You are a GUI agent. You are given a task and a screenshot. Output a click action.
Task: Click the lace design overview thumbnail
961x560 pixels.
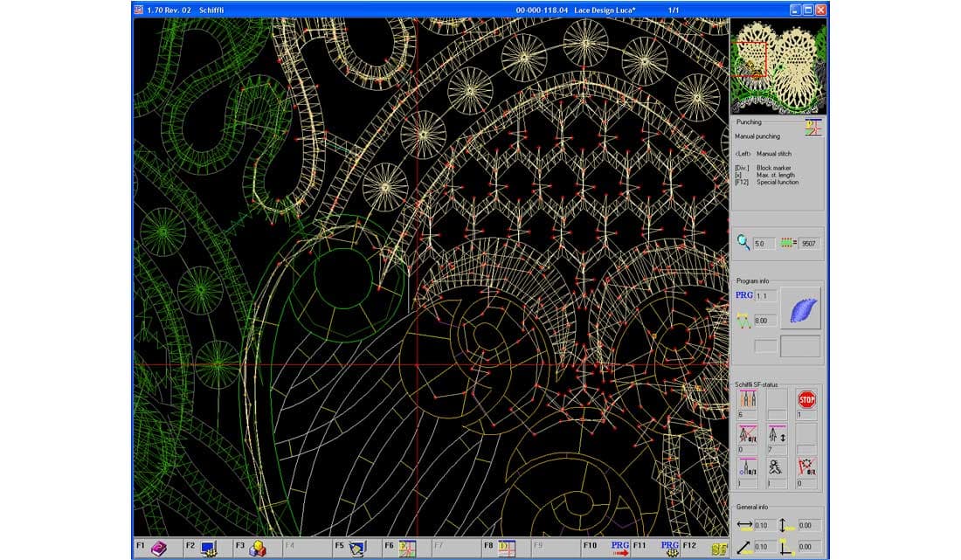(778, 66)
